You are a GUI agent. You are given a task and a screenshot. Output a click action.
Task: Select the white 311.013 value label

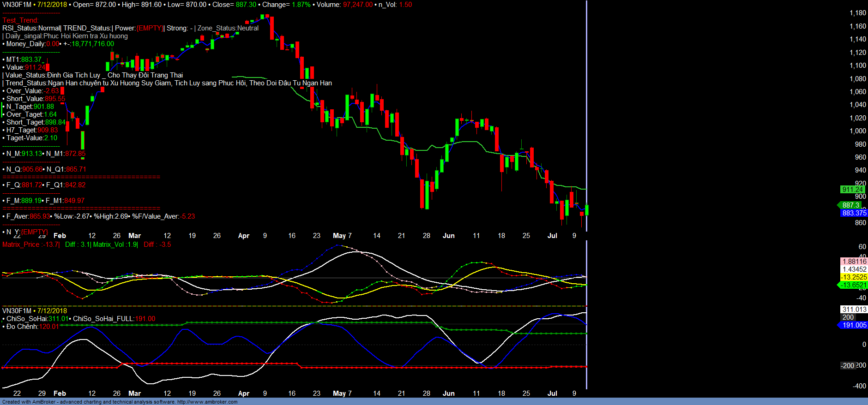[854, 310]
